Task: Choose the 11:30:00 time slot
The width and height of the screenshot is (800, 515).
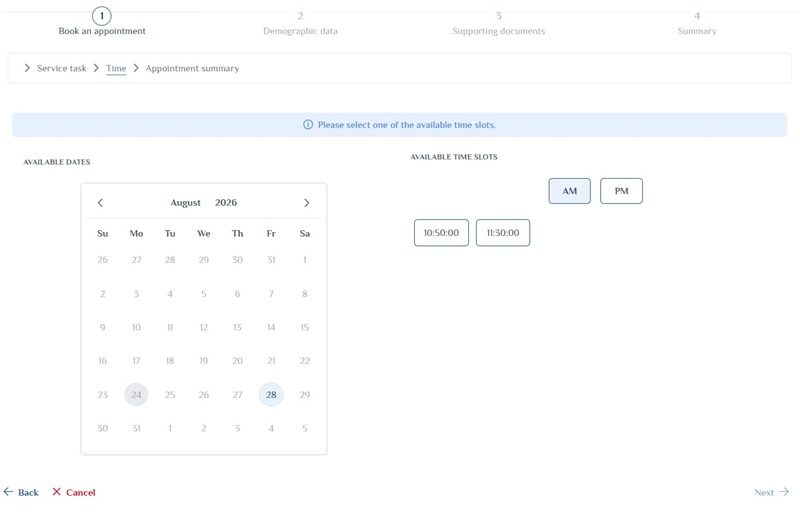Action: (x=503, y=233)
